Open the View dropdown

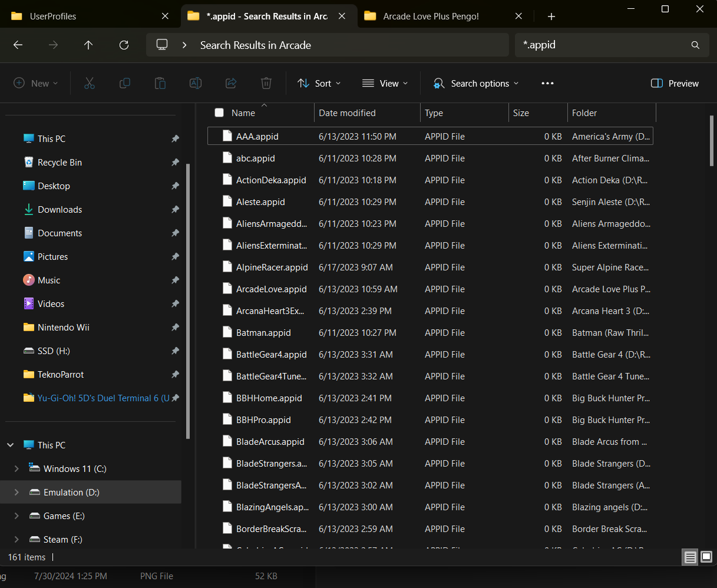385,83
